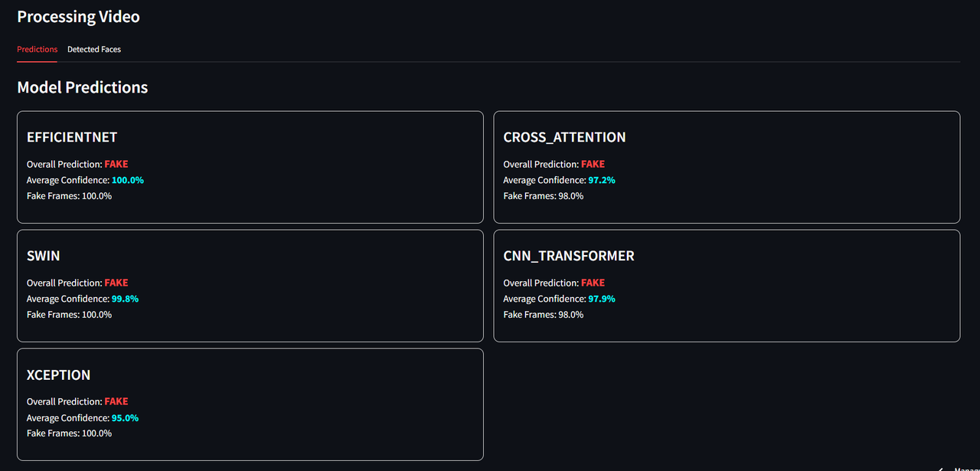Switch to the Detected Faces tab
Image resolution: width=980 pixels, height=471 pixels.
click(x=94, y=49)
